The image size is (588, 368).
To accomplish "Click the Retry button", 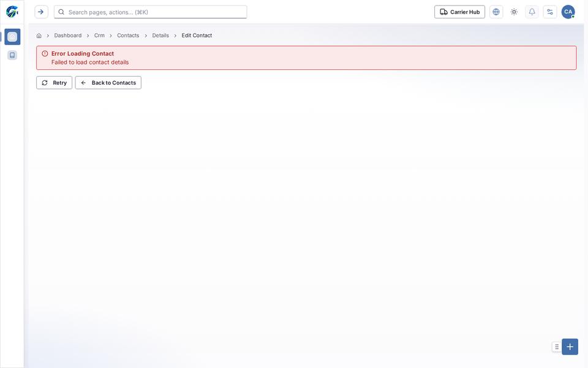I will coord(55,83).
